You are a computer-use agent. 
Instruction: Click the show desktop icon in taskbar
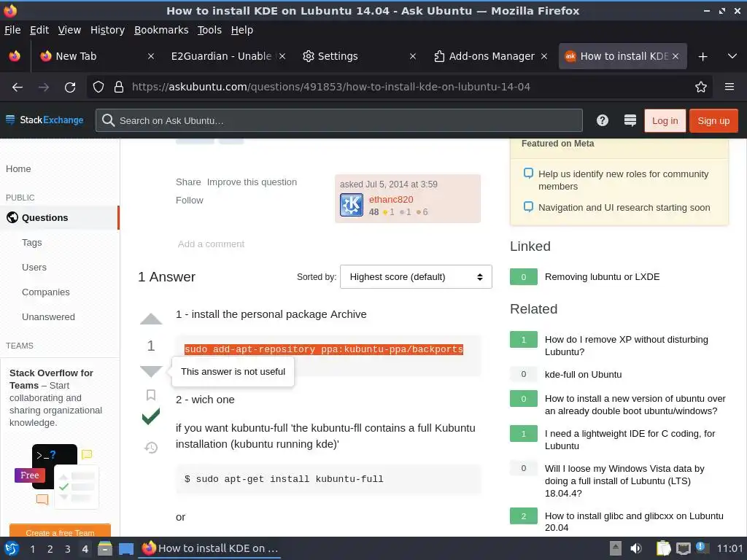pos(125,549)
